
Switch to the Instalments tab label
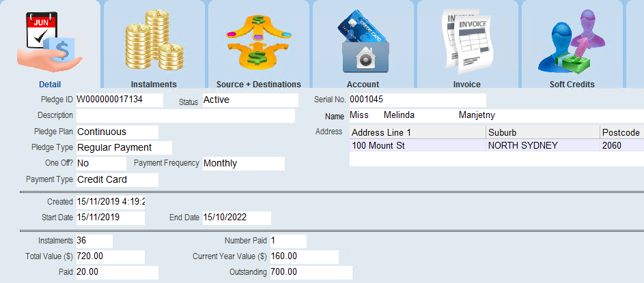click(x=154, y=85)
